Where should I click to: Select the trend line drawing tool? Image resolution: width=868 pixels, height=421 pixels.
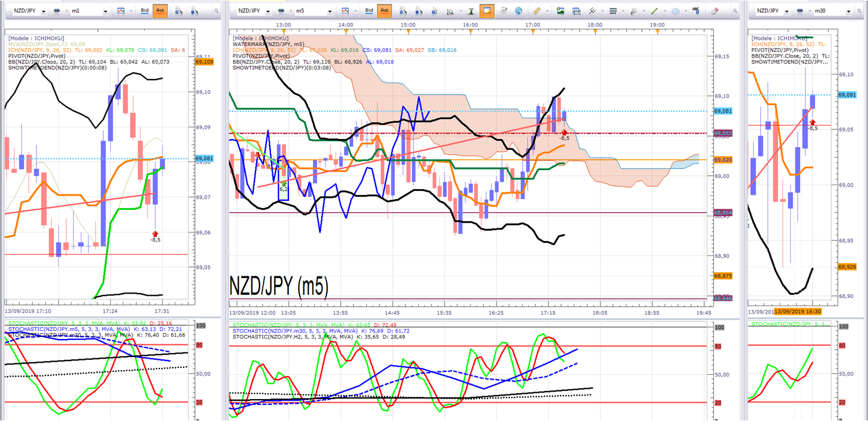click(x=654, y=11)
